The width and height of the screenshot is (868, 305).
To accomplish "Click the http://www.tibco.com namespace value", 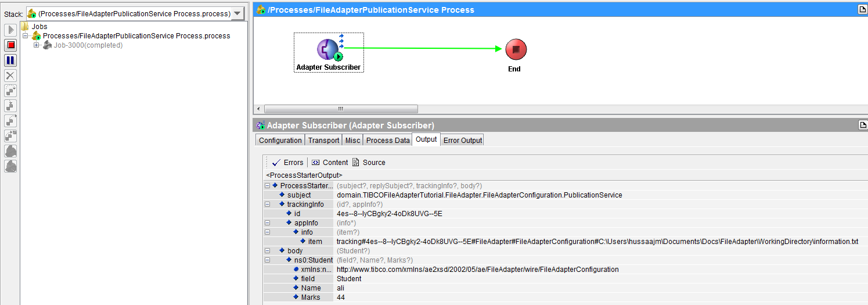I will (478, 270).
